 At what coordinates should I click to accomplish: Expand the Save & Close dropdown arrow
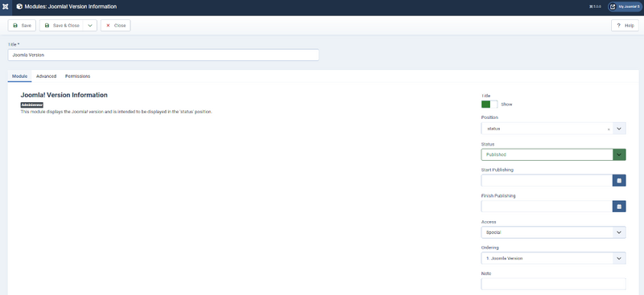[90, 26]
